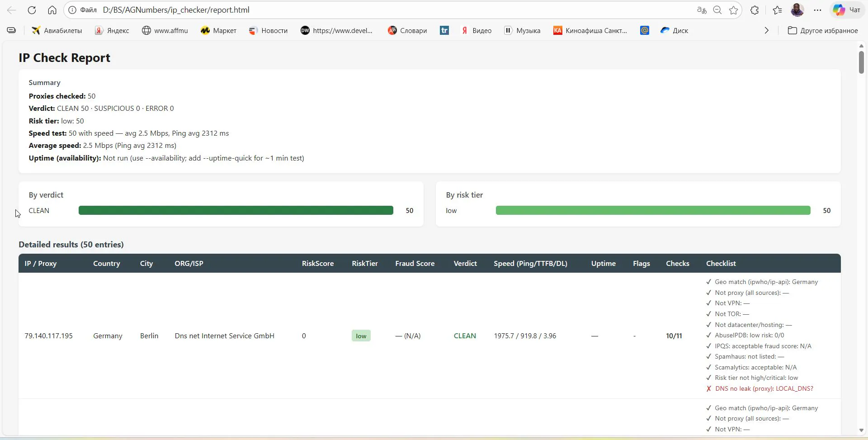Reload the report page
The image size is (868, 440).
[x=32, y=10]
